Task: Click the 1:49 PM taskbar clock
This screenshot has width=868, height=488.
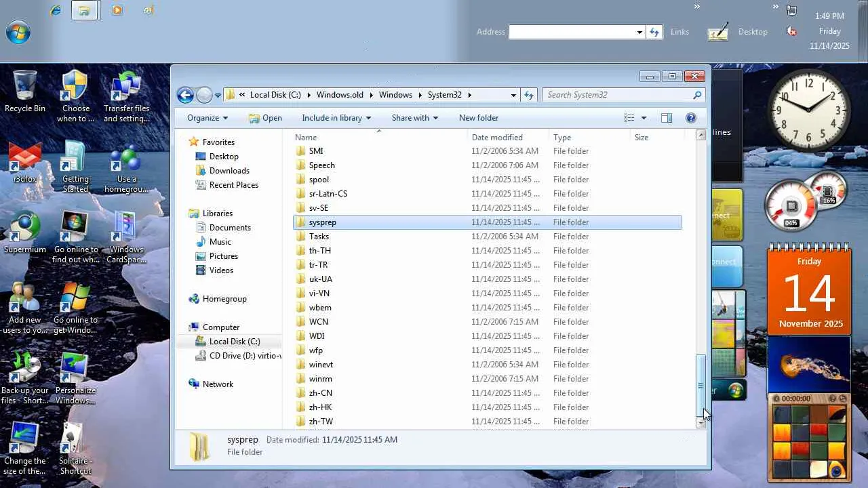Action: [829, 16]
